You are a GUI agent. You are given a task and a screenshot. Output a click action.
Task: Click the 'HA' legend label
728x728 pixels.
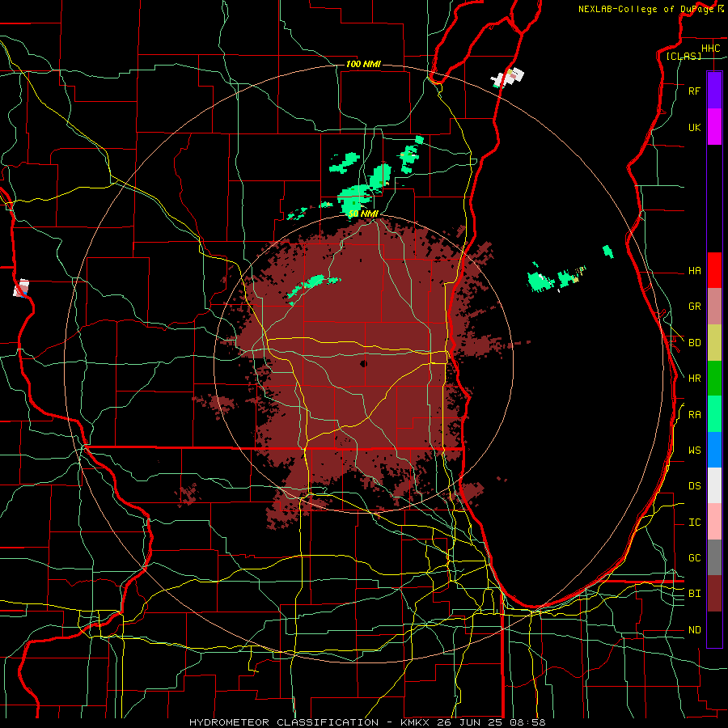[x=694, y=271]
